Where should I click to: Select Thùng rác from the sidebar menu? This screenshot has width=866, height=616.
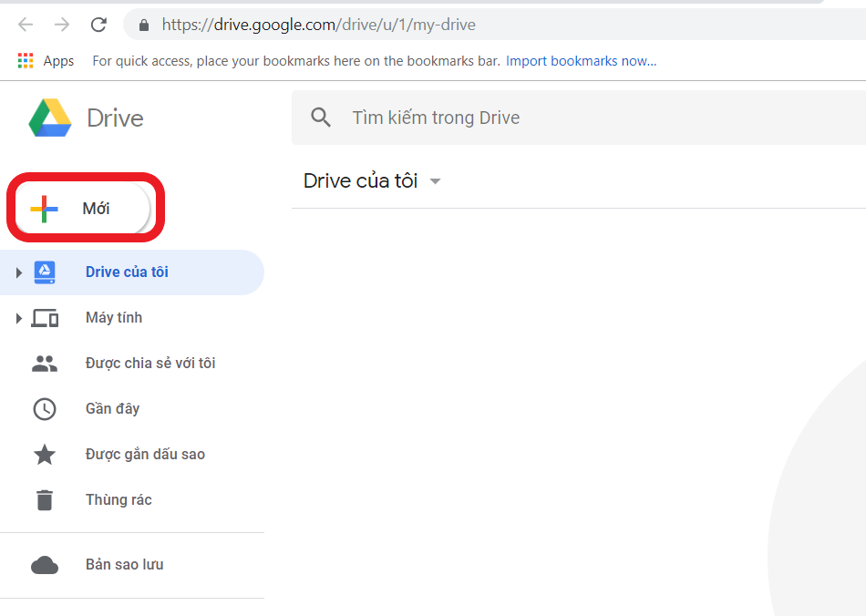pyautogui.click(x=119, y=499)
